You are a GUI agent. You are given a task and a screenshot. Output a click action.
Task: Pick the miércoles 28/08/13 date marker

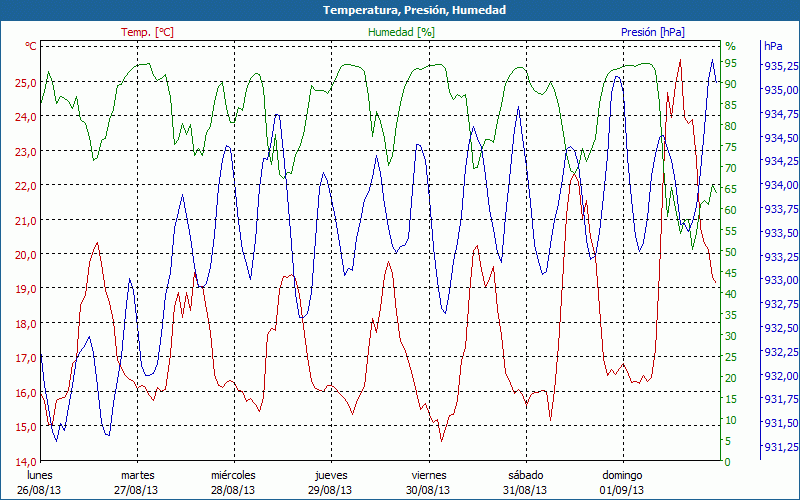pyautogui.click(x=234, y=482)
